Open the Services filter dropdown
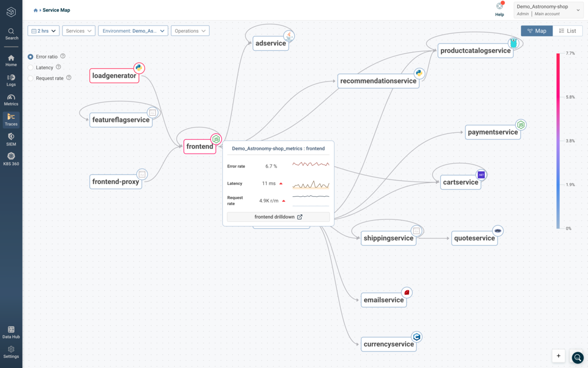 (78, 30)
